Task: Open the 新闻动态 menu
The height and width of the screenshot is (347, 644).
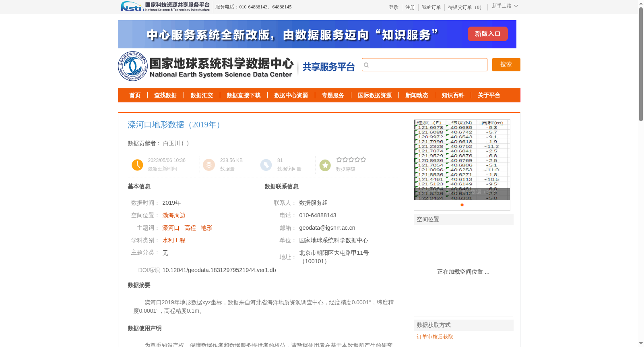Action: click(x=417, y=96)
